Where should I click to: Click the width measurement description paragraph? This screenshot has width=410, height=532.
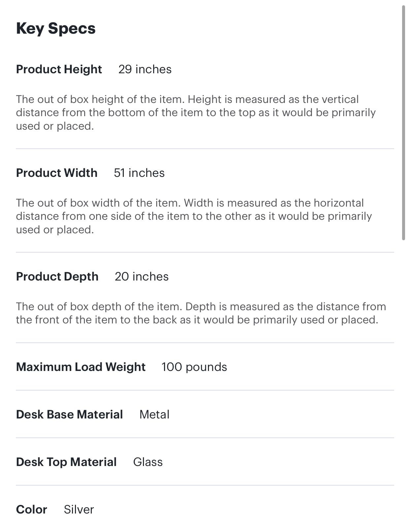click(x=194, y=216)
